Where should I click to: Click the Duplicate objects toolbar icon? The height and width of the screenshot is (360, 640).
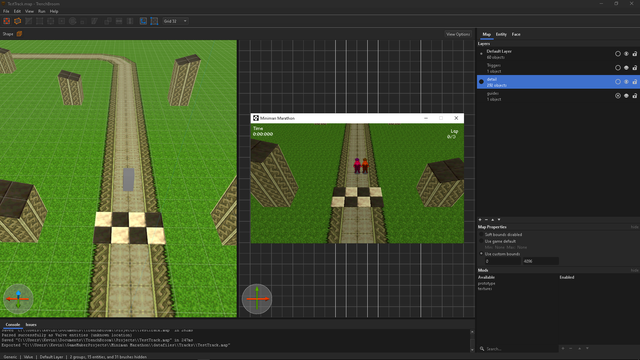(x=108, y=21)
